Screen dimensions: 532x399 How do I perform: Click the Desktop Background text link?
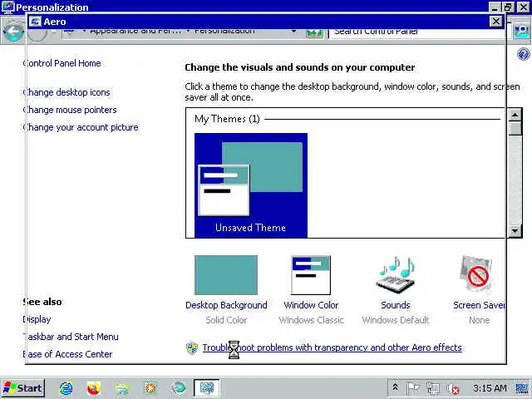pyautogui.click(x=226, y=305)
